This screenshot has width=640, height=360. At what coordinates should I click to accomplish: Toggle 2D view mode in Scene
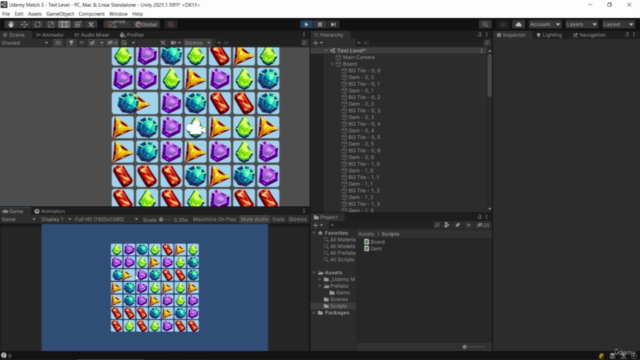tap(58, 43)
